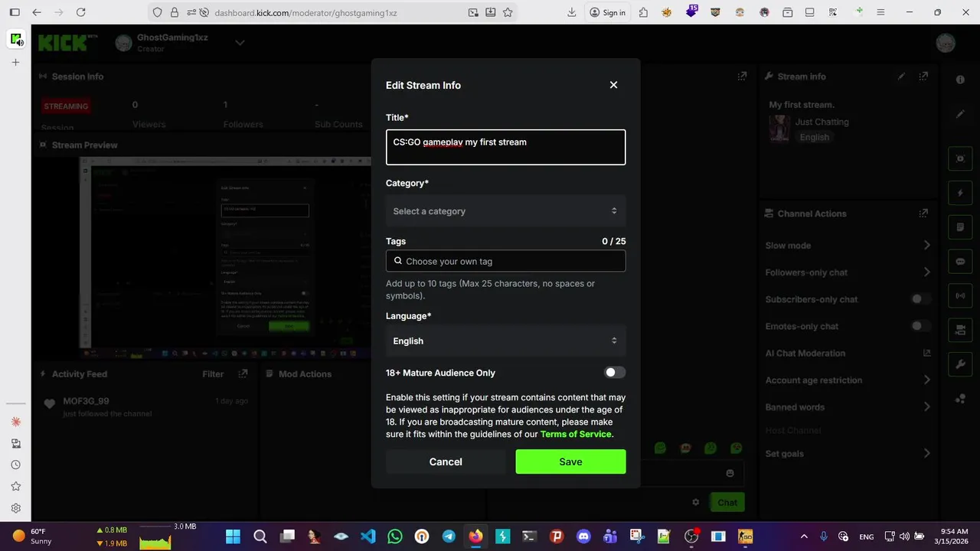Open browser sidebar settings gear
Screen dimensions: 980x551
coord(15,507)
